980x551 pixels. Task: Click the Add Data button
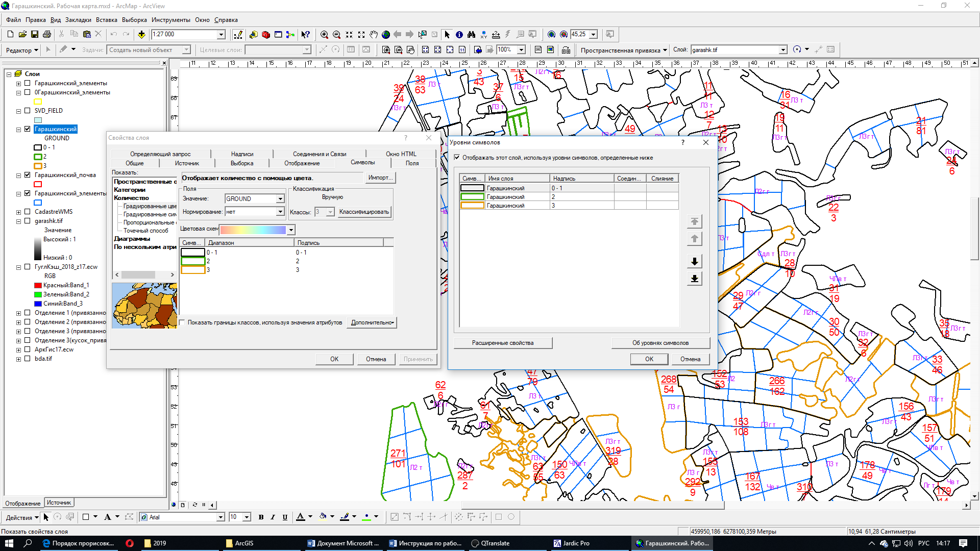tap(141, 34)
